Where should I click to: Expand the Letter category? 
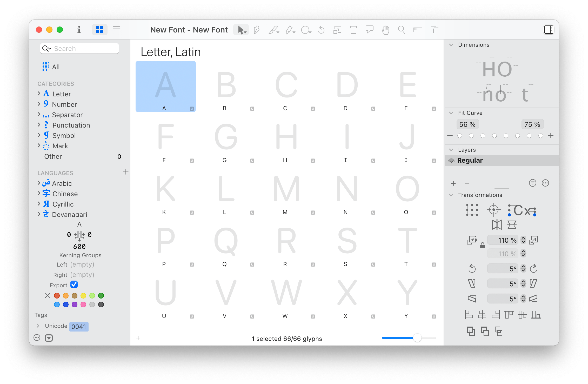pyautogui.click(x=39, y=94)
